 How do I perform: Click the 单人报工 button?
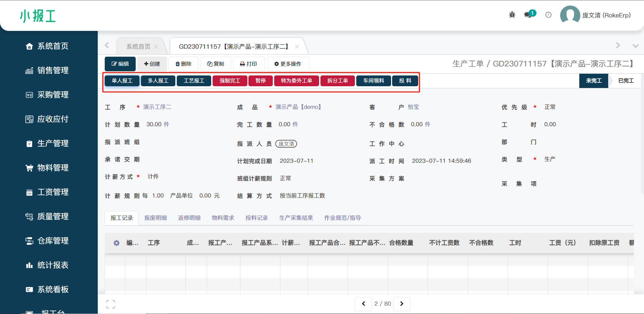(122, 81)
